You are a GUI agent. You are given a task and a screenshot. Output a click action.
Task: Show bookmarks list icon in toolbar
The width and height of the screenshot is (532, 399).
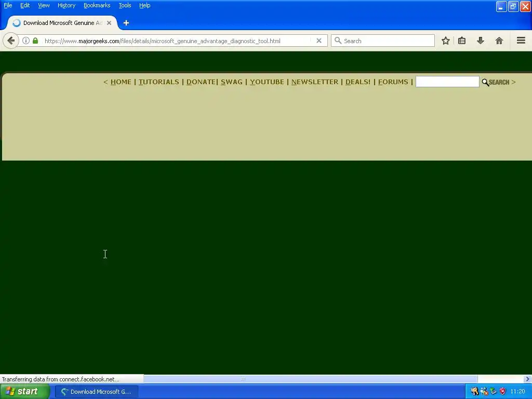click(462, 41)
